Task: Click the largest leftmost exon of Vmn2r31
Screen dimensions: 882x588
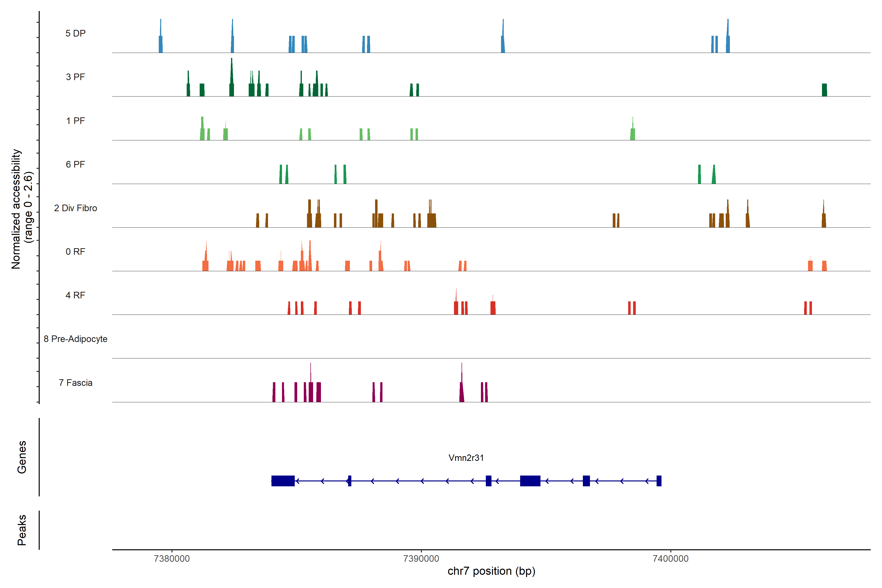Action: (283, 481)
